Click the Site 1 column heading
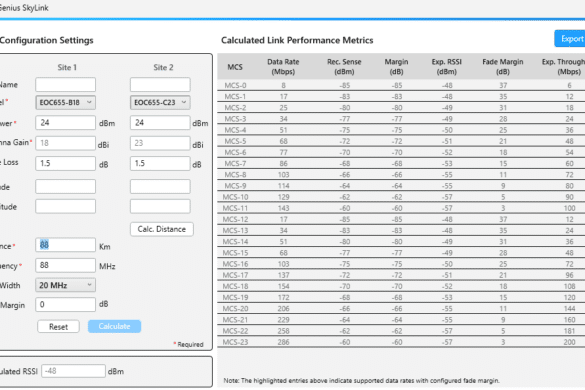The height and width of the screenshot is (390, 585). 67,68
